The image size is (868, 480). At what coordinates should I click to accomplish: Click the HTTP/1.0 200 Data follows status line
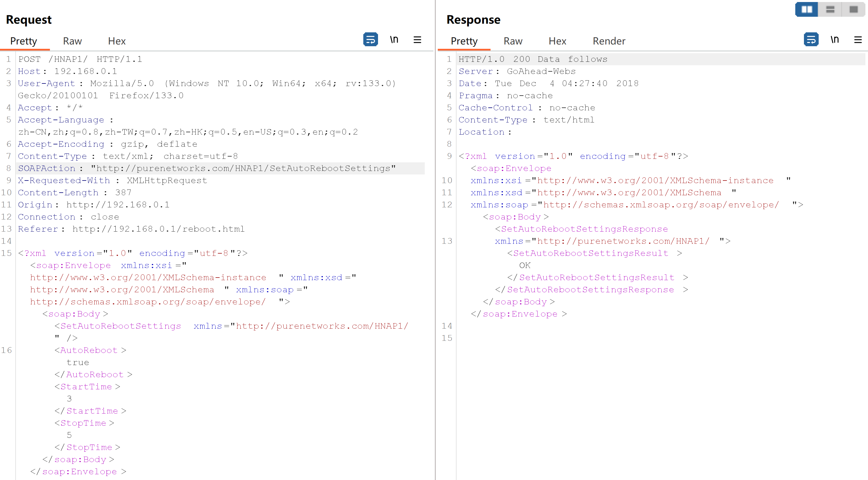533,59
